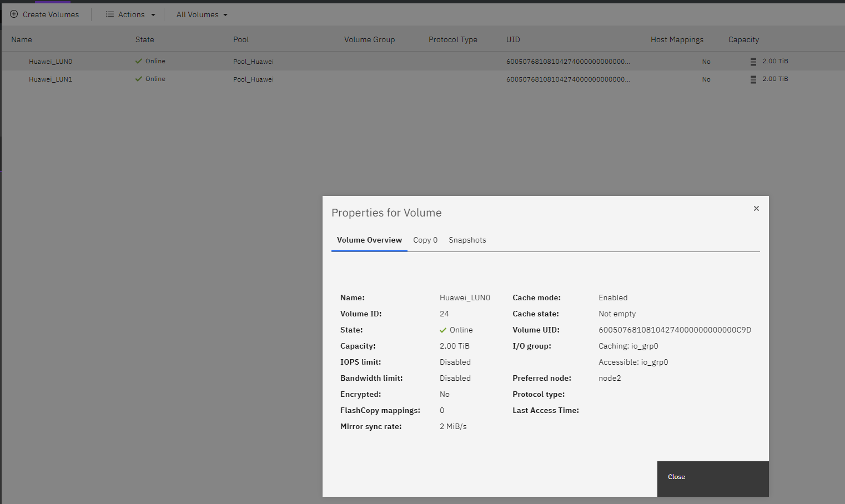The width and height of the screenshot is (845, 504).
Task: Sort by Capacity column header
Action: coord(743,39)
